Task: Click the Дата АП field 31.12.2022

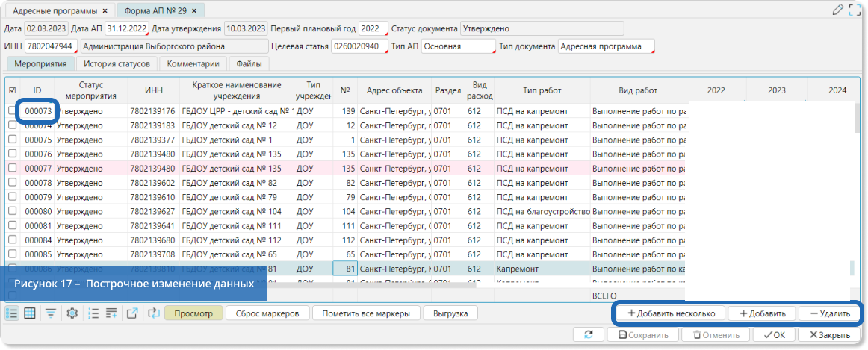Action: pyautogui.click(x=127, y=29)
